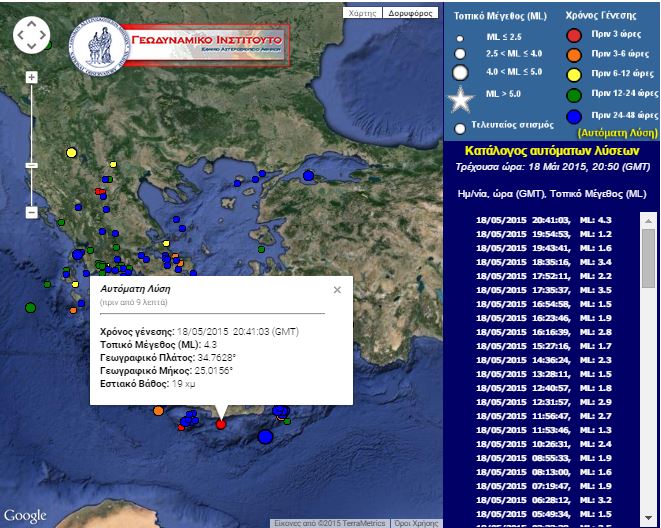
Task: Click the orange marker west of Crete
Action: (x=159, y=410)
